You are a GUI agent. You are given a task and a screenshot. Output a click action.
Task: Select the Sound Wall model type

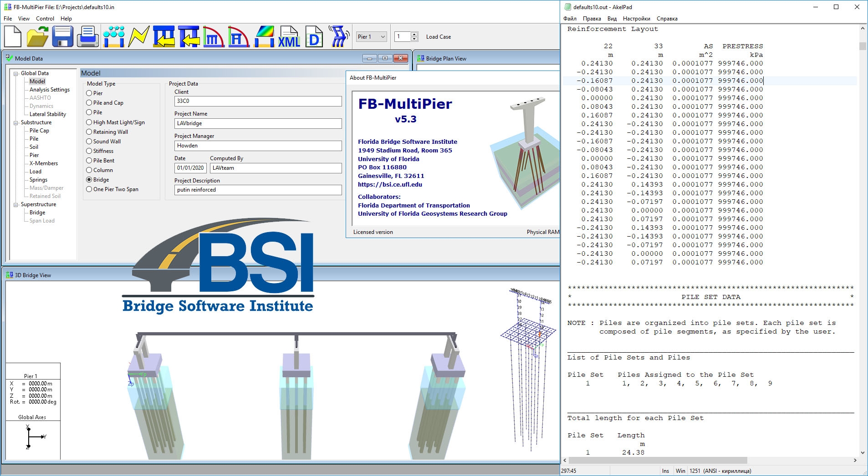(x=89, y=141)
